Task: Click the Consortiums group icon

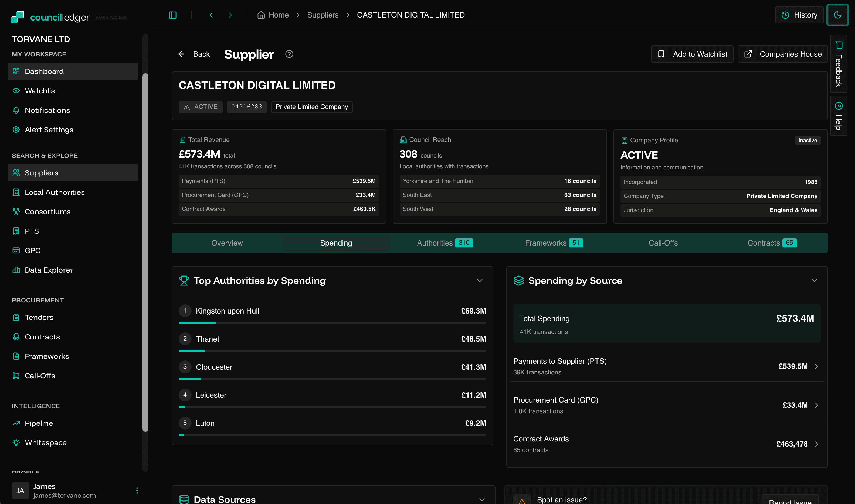Action: [x=16, y=212]
